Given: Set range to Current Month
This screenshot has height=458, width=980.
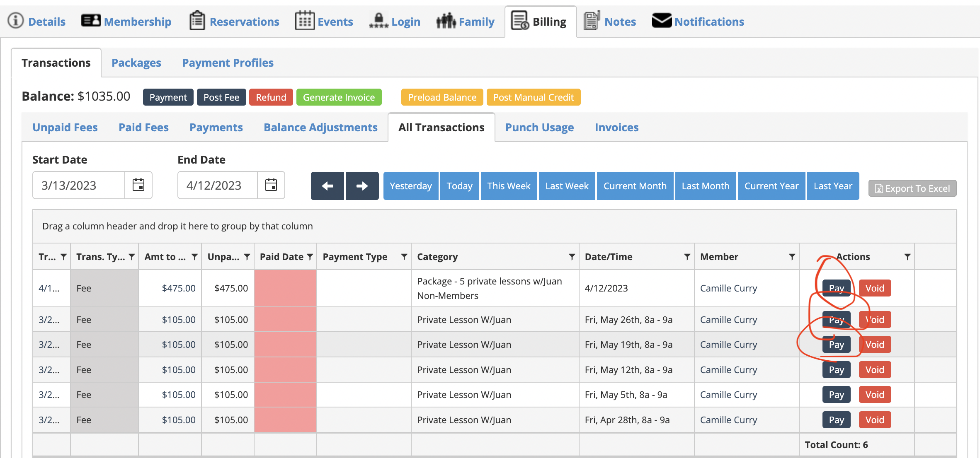Looking at the screenshot, I should [x=635, y=186].
